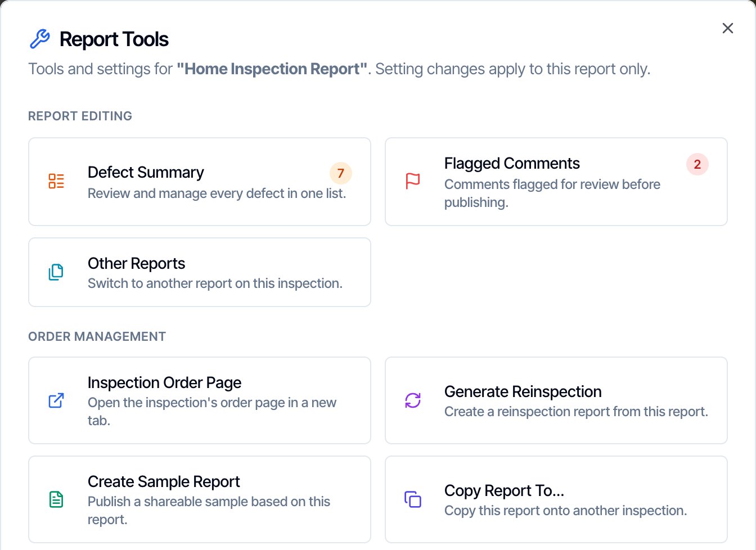Click the red flag icon for Flagged Comments
Viewport: 756px width, 550px height.
point(413,181)
